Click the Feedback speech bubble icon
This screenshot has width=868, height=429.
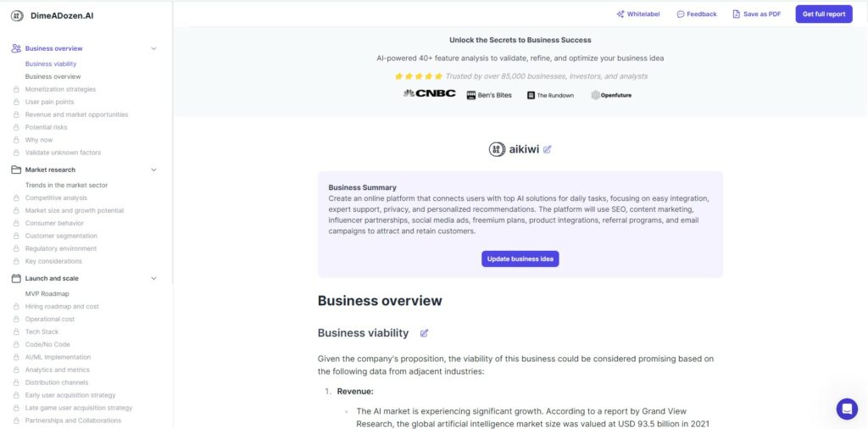click(x=681, y=14)
